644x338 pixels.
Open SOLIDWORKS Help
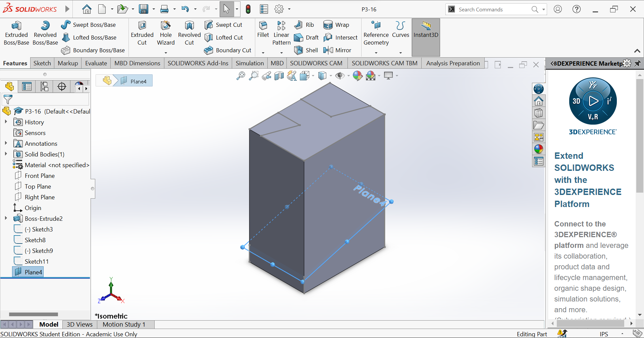point(577,9)
